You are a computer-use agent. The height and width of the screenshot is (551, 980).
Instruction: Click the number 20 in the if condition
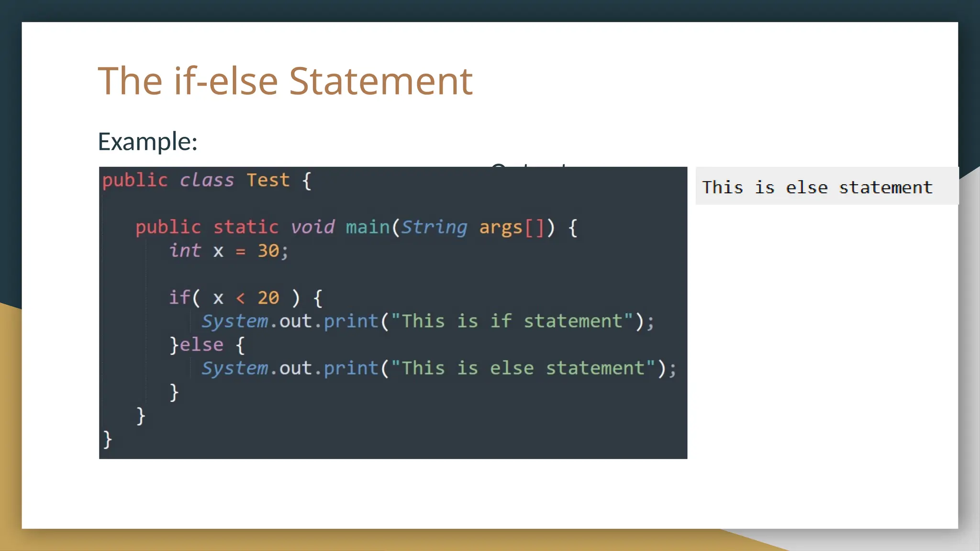(268, 298)
